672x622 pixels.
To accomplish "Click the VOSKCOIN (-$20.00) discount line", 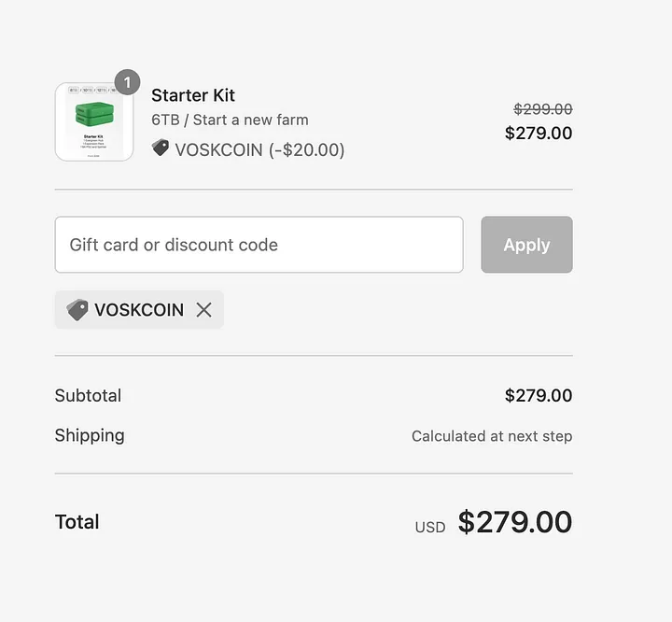I will click(x=259, y=149).
